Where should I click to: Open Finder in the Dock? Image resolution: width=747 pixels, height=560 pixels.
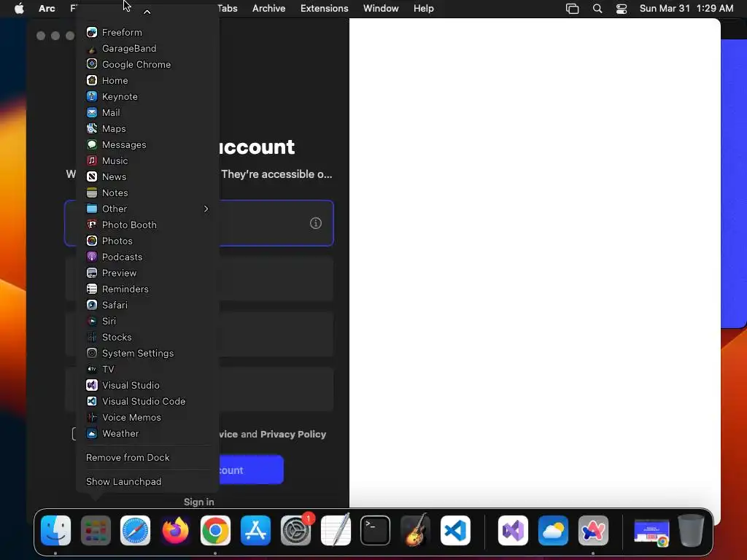point(55,530)
